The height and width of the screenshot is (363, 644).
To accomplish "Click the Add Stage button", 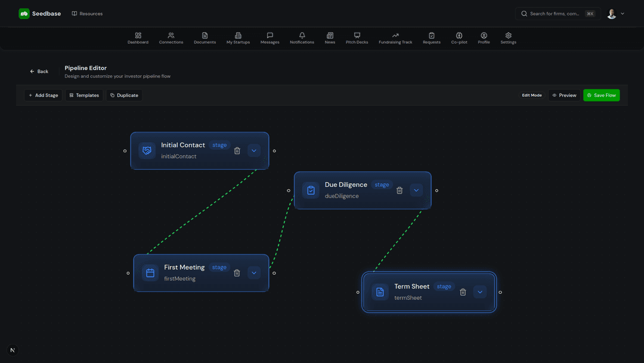I will [x=42, y=95].
